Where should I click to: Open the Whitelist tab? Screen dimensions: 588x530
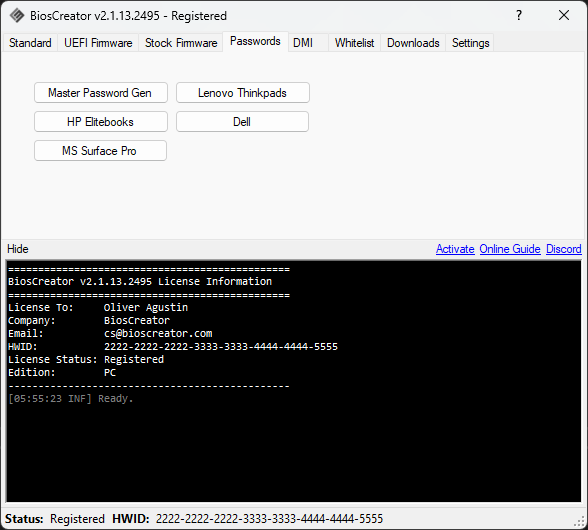[x=354, y=43]
